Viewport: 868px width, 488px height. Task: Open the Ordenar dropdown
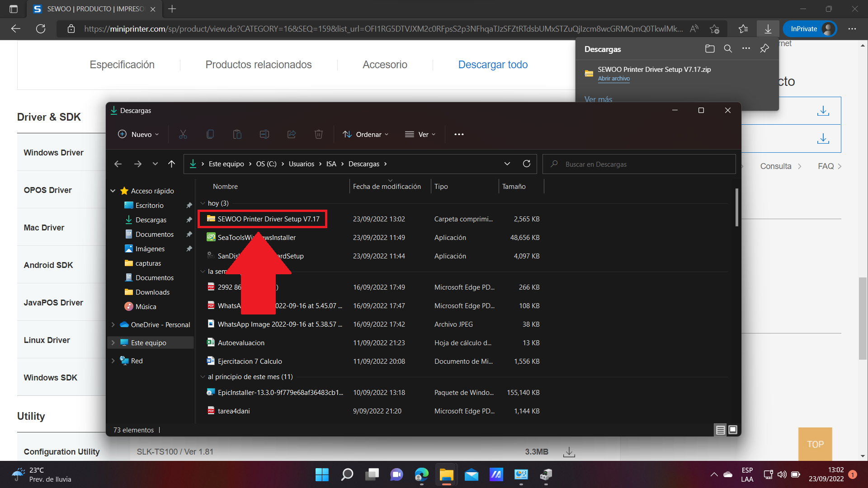(x=366, y=134)
